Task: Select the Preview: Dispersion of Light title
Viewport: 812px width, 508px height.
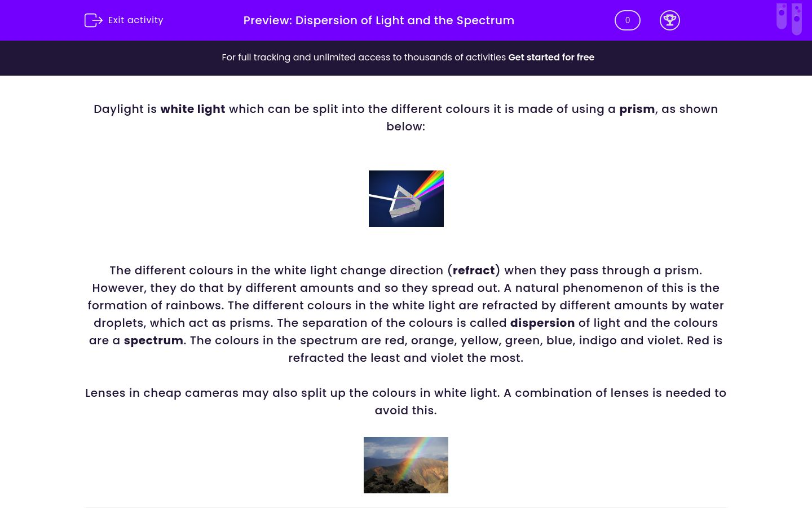Action: (379, 20)
